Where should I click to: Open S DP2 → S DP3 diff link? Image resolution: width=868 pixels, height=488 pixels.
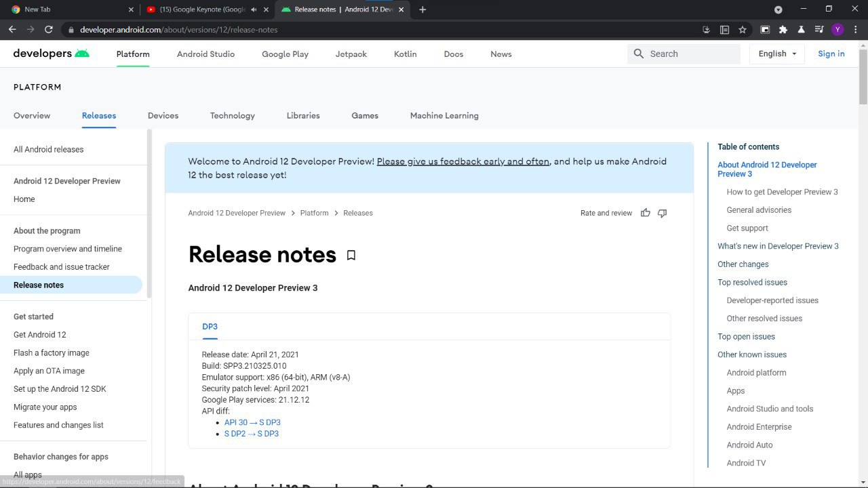coord(252,434)
